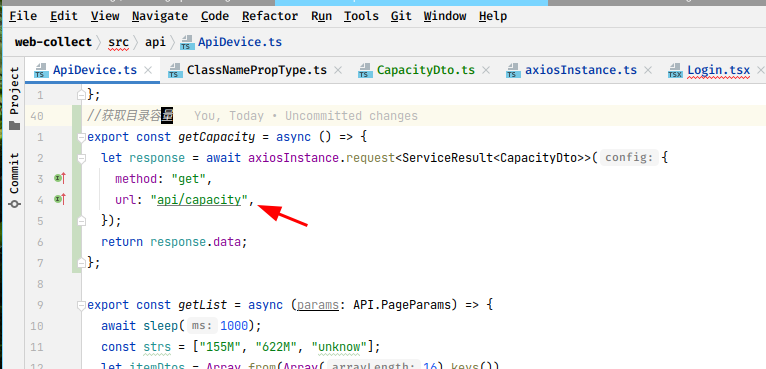
Task: Open the Refactor menu
Action: [x=270, y=16]
